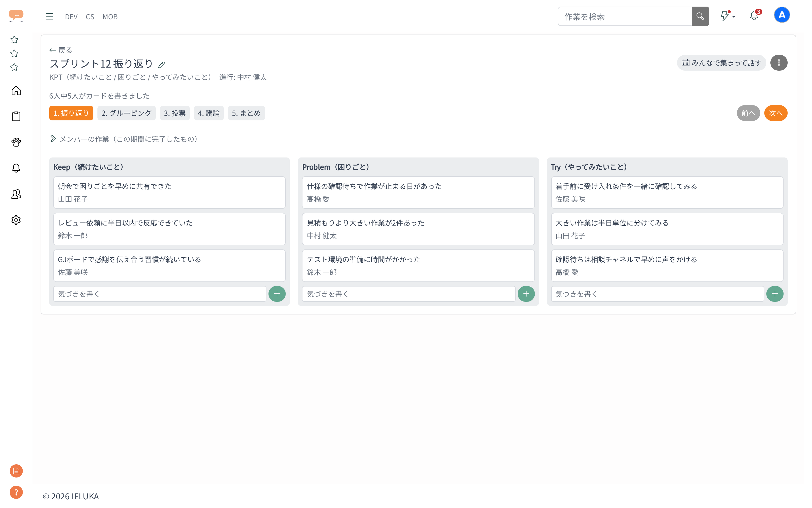Focus the 作業を検索 search field
Image resolution: width=812 pixels, height=508 pixels.
coord(624,17)
